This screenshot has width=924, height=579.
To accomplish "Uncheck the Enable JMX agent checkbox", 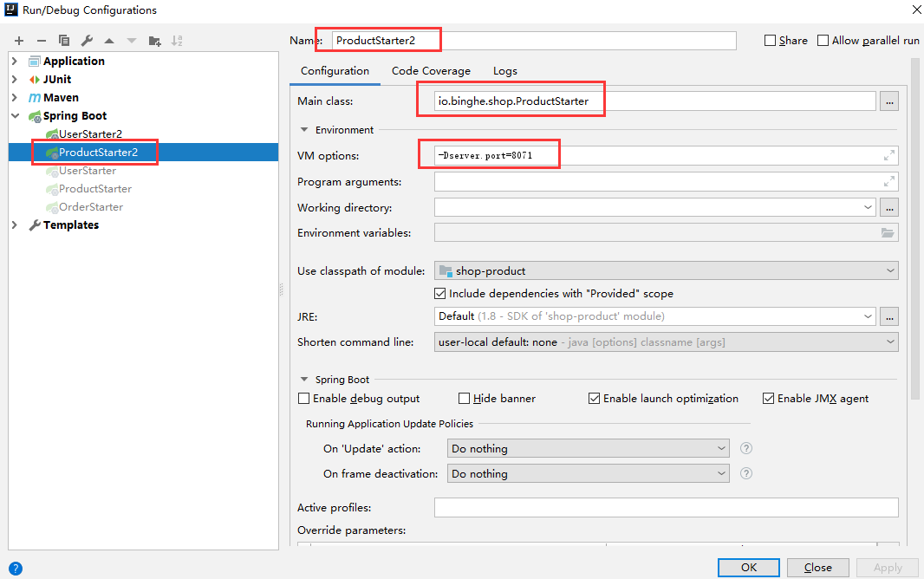I will pos(769,399).
